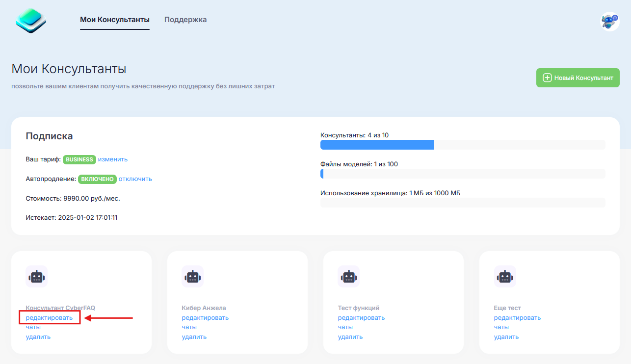The height and width of the screenshot is (364, 631).
Task: Click the app logo in the header
Action: pyautogui.click(x=30, y=21)
